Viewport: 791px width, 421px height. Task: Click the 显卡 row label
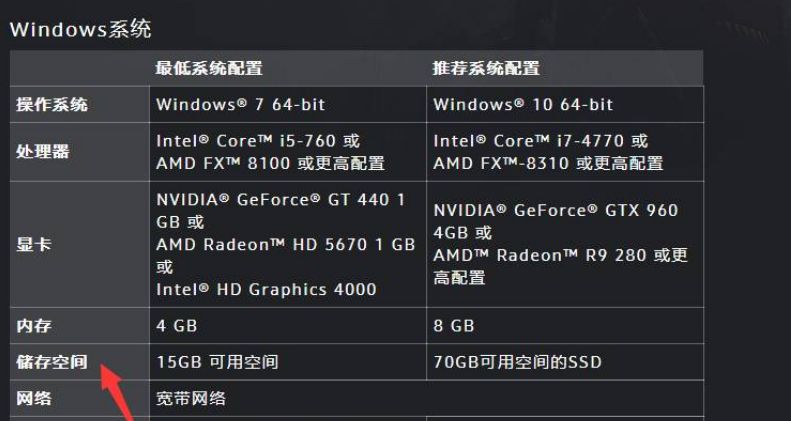click(x=34, y=245)
